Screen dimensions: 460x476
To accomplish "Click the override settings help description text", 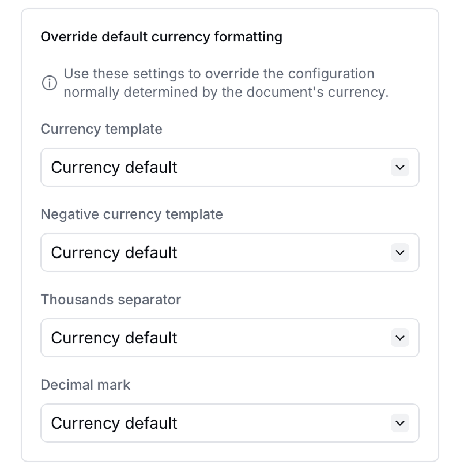I will pyautogui.click(x=226, y=83).
